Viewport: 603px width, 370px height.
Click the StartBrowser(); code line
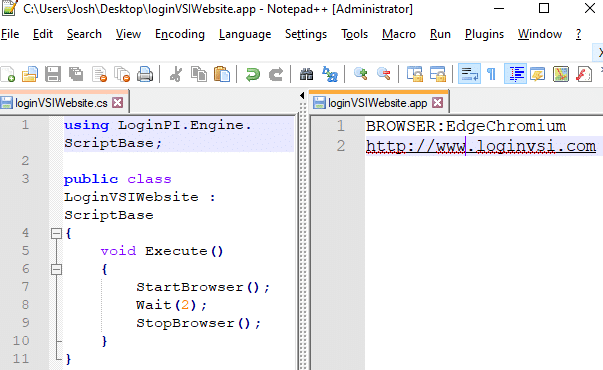[203, 287]
